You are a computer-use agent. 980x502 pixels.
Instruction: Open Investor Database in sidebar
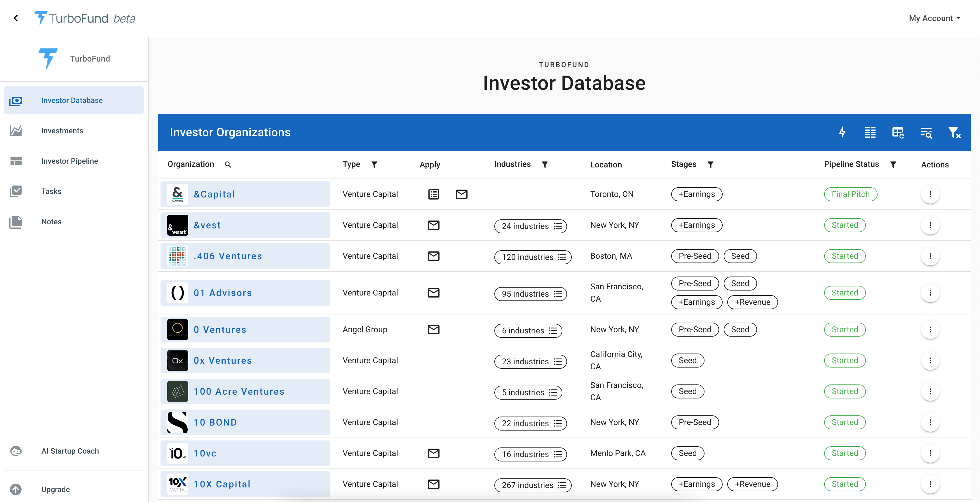(74, 100)
